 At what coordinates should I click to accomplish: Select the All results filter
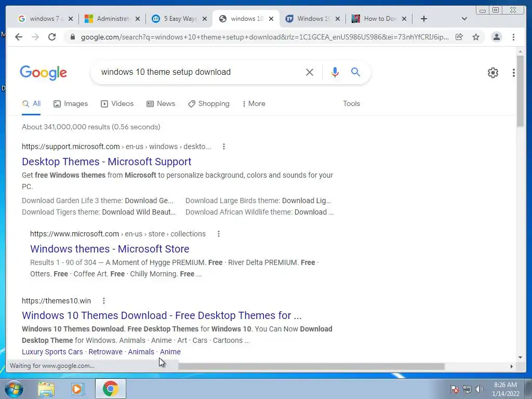coord(31,104)
